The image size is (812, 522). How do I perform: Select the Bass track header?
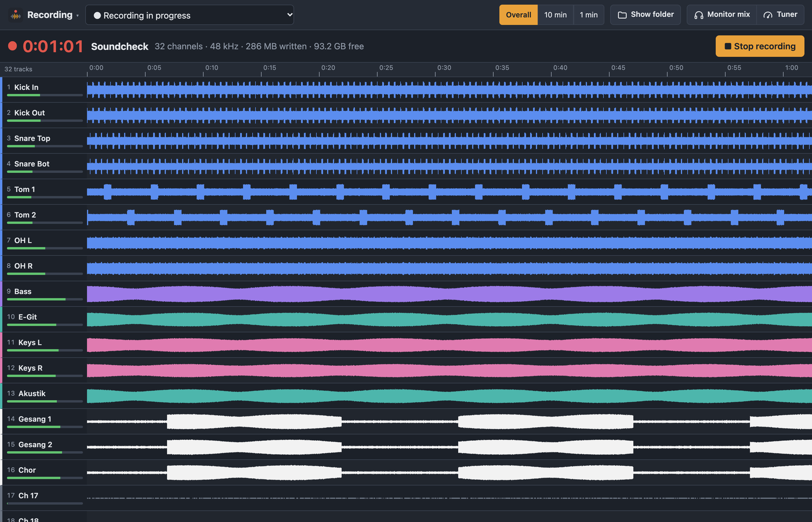(44, 294)
